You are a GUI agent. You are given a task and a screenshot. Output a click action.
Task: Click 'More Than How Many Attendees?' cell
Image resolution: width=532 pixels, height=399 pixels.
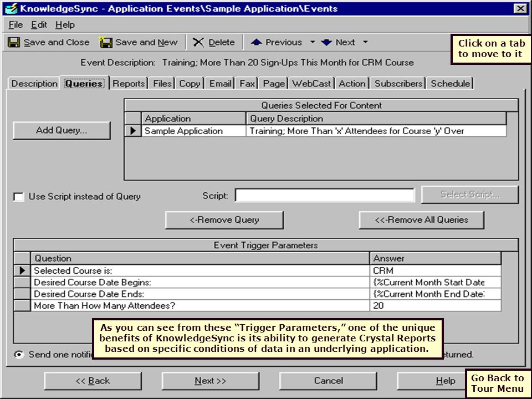point(200,306)
